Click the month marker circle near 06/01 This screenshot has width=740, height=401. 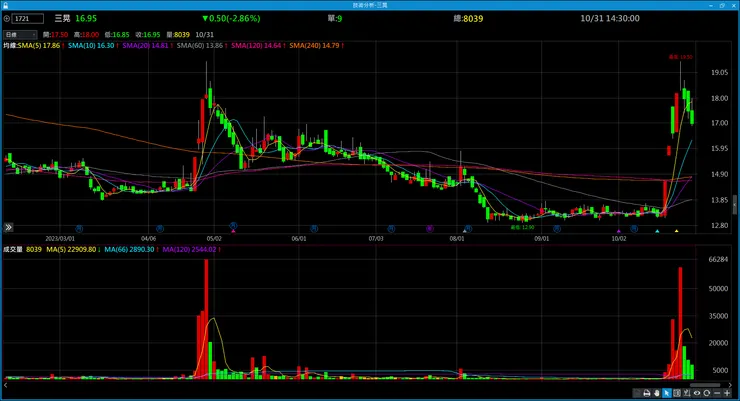click(x=314, y=229)
